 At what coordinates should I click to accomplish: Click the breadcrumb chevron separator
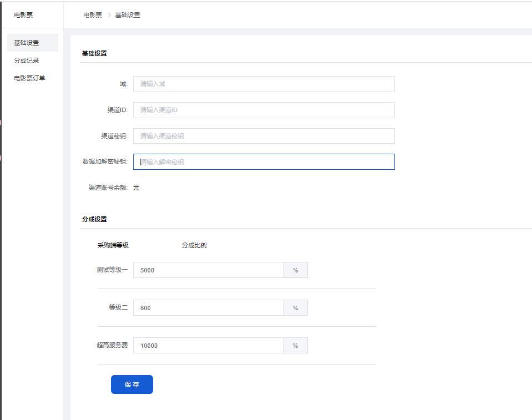point(109,15)
